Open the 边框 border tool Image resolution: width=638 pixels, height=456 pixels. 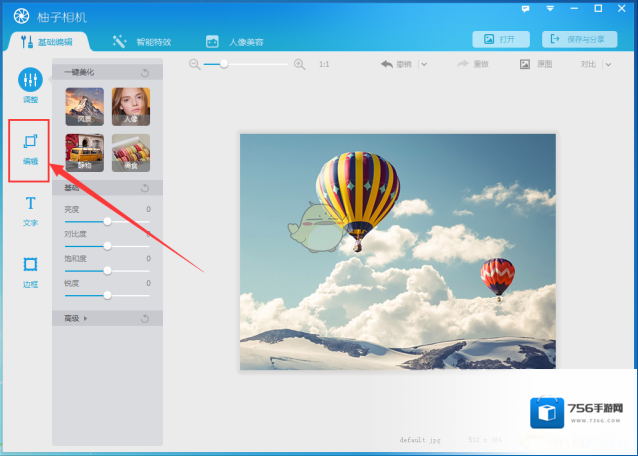click(30, 269)
